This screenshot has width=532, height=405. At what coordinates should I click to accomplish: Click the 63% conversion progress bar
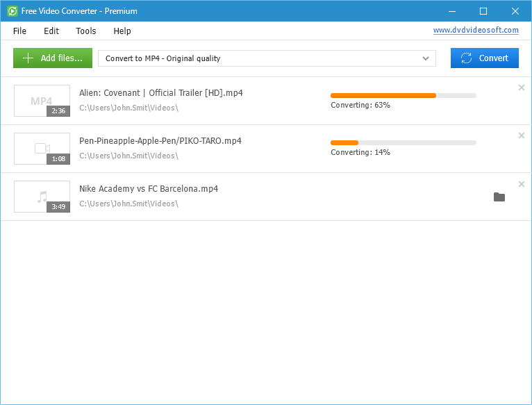click(x=403, y=95)
